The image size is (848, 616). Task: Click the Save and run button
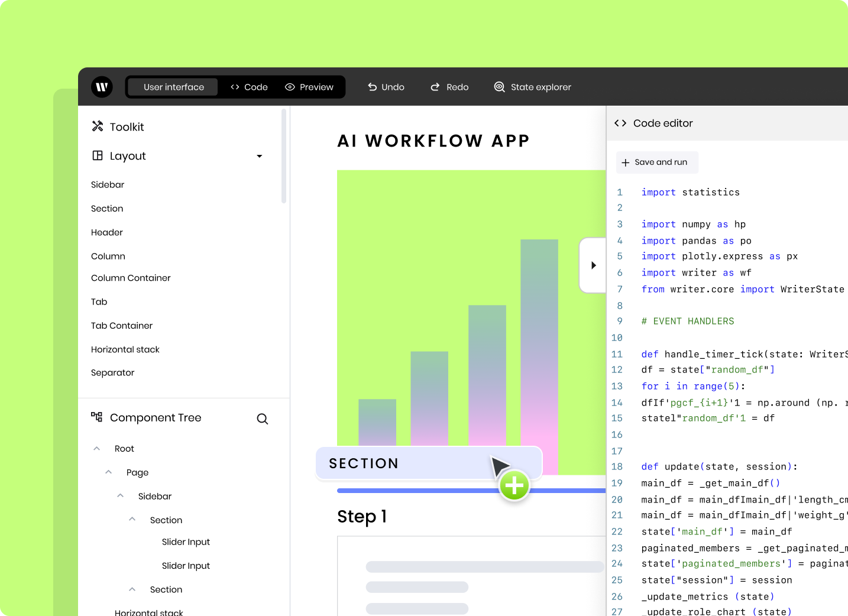coord(656,162)
